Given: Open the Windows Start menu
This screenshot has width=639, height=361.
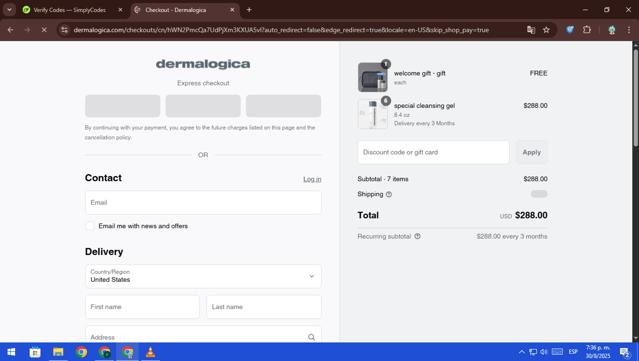Looking at the screenshot, I should (11, 352).
